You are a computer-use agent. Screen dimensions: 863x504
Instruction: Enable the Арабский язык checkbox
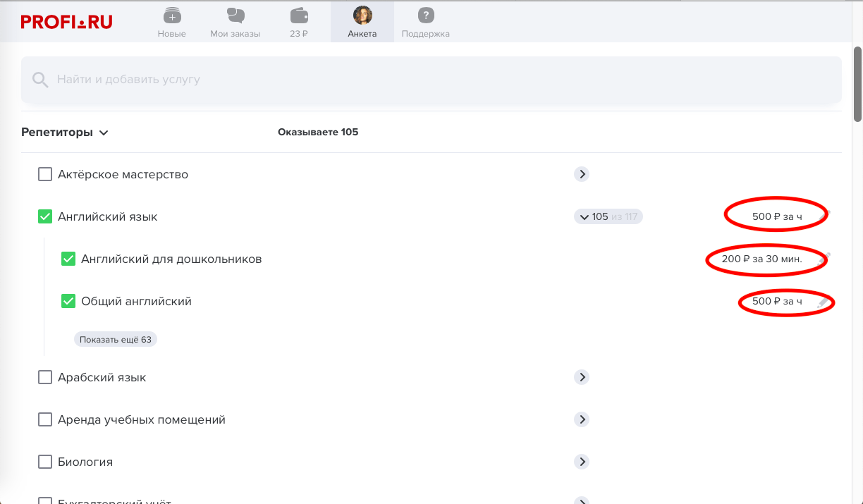(x=45, y=377)
